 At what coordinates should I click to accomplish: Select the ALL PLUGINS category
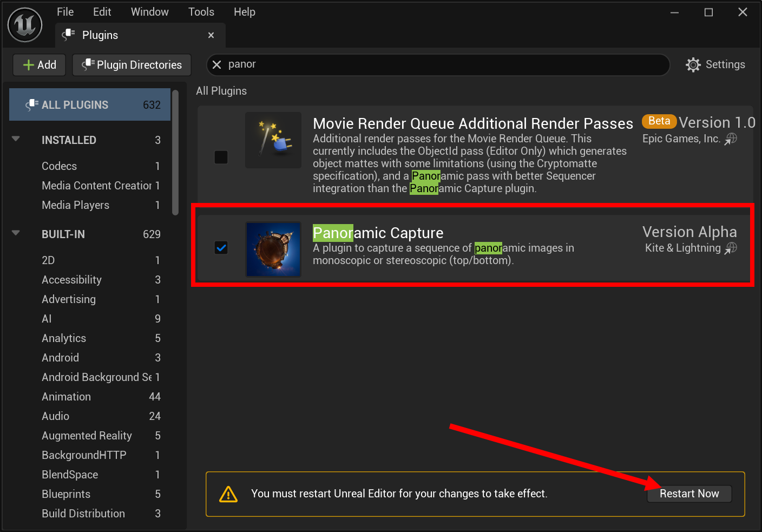coord(90,104)
